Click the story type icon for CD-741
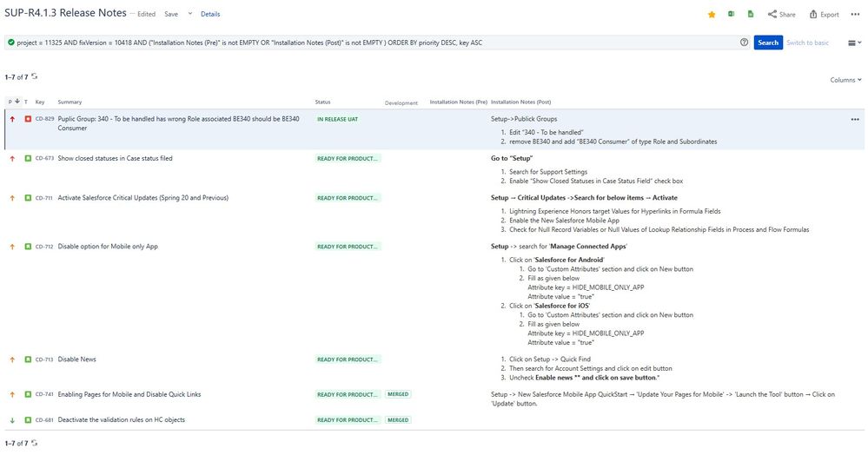The width and height of the screenshot is (868, 455). click(x=28, y=395)
